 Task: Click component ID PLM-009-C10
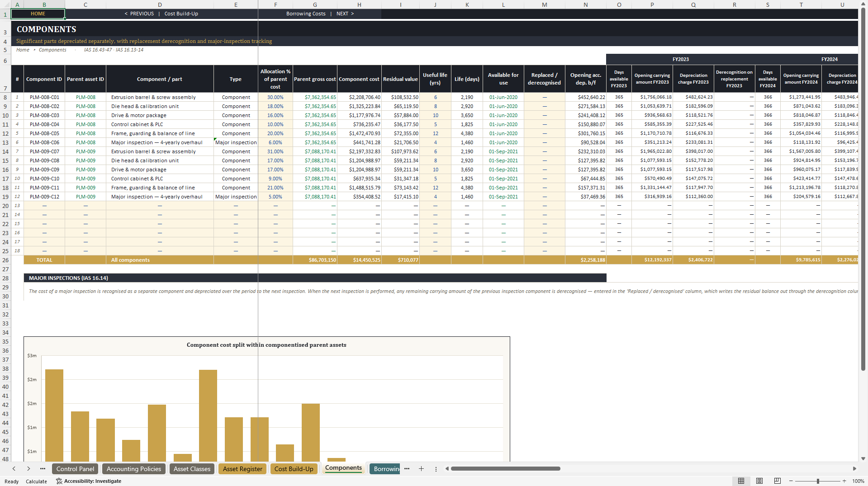(44, 179)
